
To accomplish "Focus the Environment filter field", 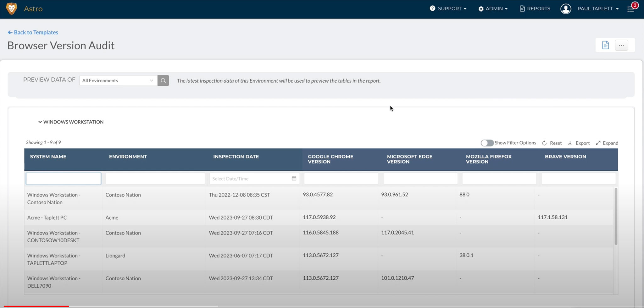I will [x=155, y=179].
